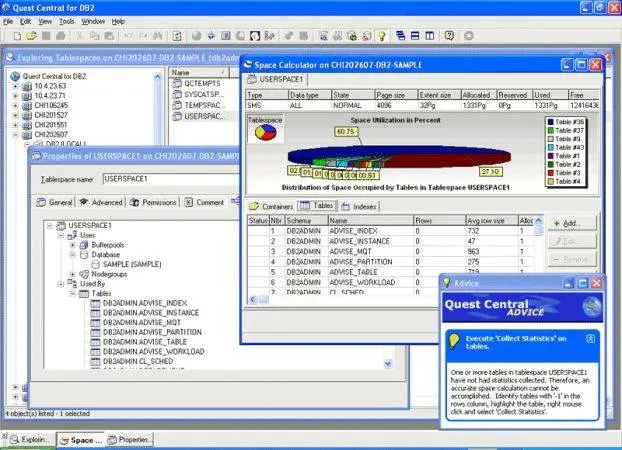The image size is (622, 450).
Task: Click the Bufferpools tree node icon
Action: tap(84, 245)
